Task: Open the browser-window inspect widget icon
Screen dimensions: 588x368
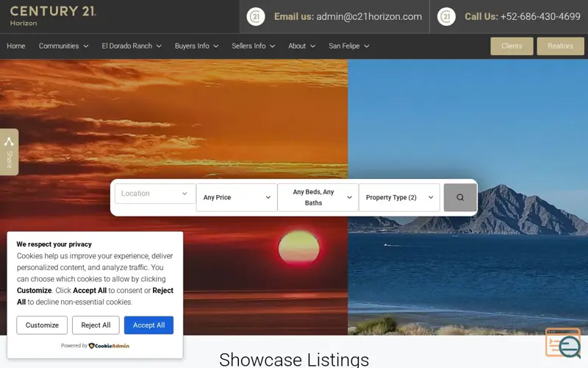Action: point(563,342)
